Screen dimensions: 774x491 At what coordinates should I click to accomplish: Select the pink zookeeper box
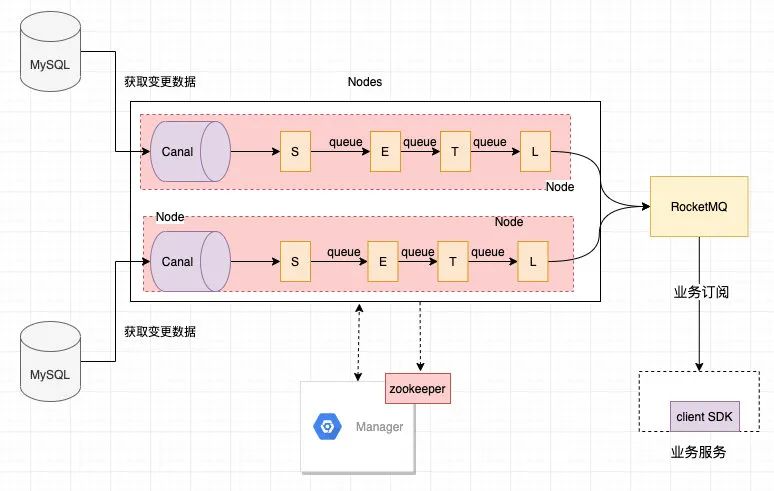pos(418,388)
